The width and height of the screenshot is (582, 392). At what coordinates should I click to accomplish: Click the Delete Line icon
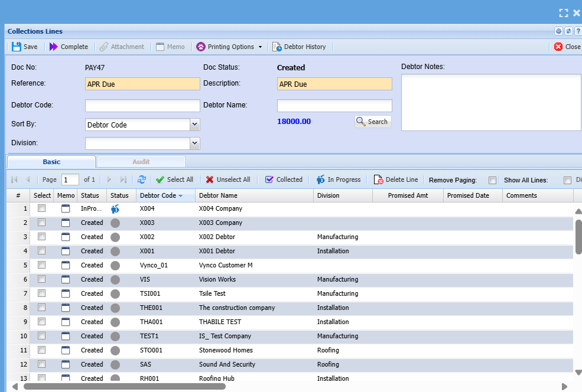[x=379, y=179]
